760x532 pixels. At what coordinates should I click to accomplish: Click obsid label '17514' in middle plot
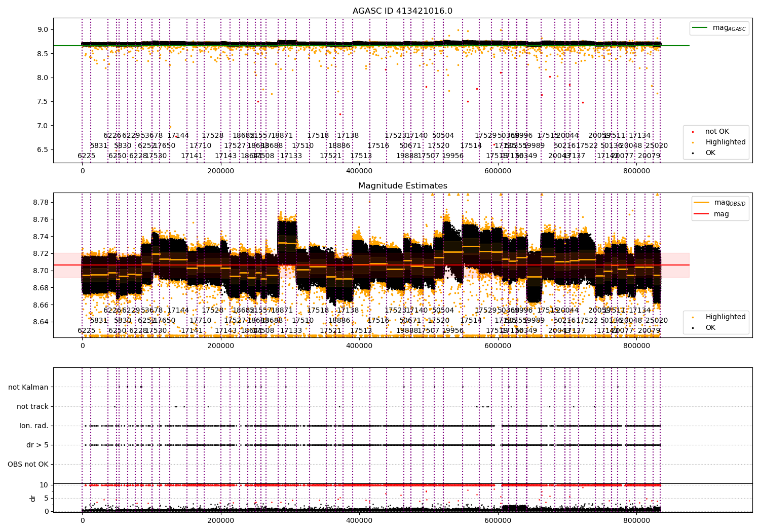coord(471,320)
